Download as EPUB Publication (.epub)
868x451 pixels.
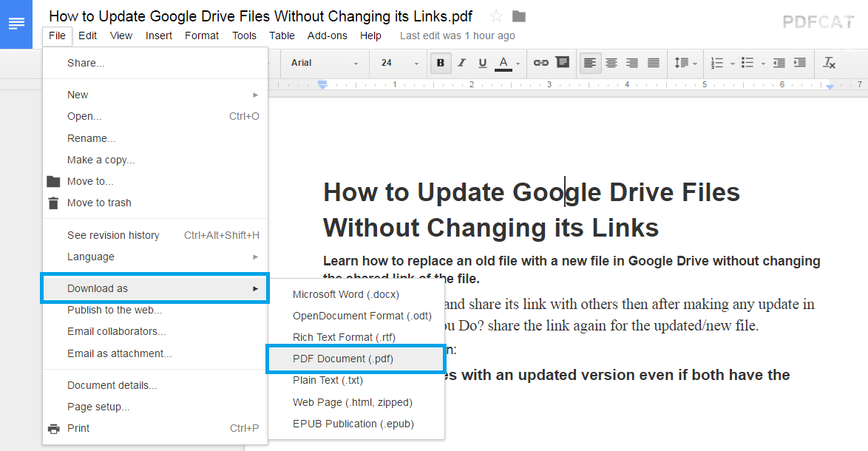(356, 424)
